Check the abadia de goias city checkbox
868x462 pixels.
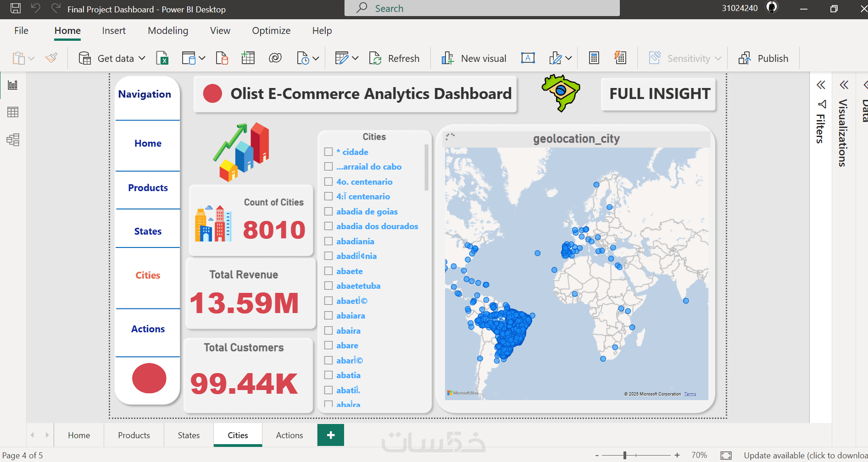click(x=328, y=211)
